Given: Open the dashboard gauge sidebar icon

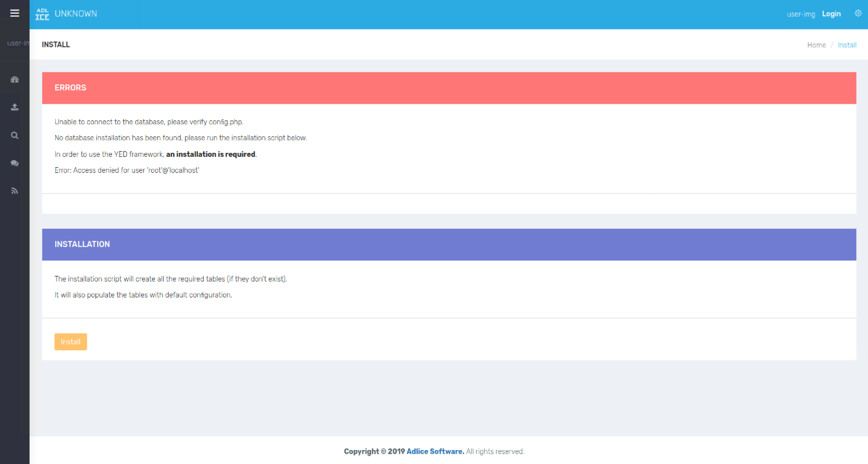Looking at the screenshot, I should (x=14, y=80).
